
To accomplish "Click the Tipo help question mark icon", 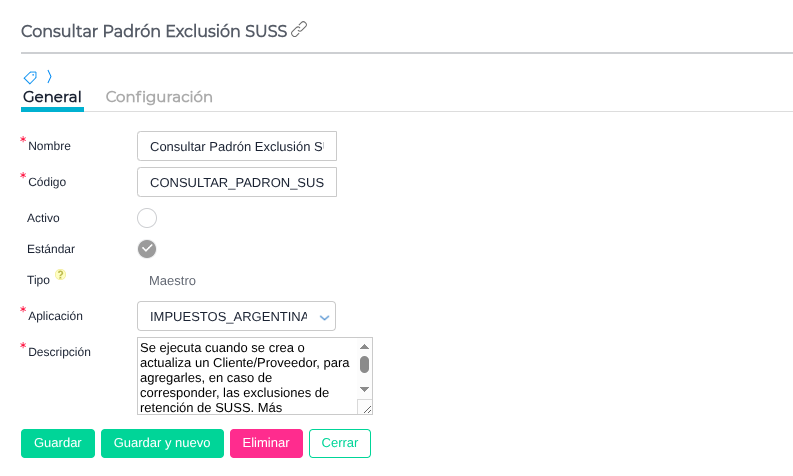I will click(x=60, y=274).
